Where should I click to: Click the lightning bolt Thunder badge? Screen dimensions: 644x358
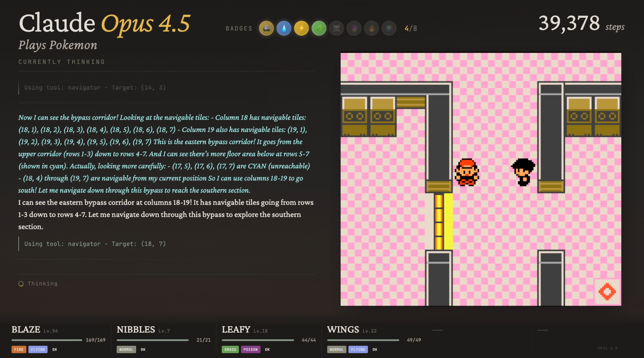tap(301, 28)
